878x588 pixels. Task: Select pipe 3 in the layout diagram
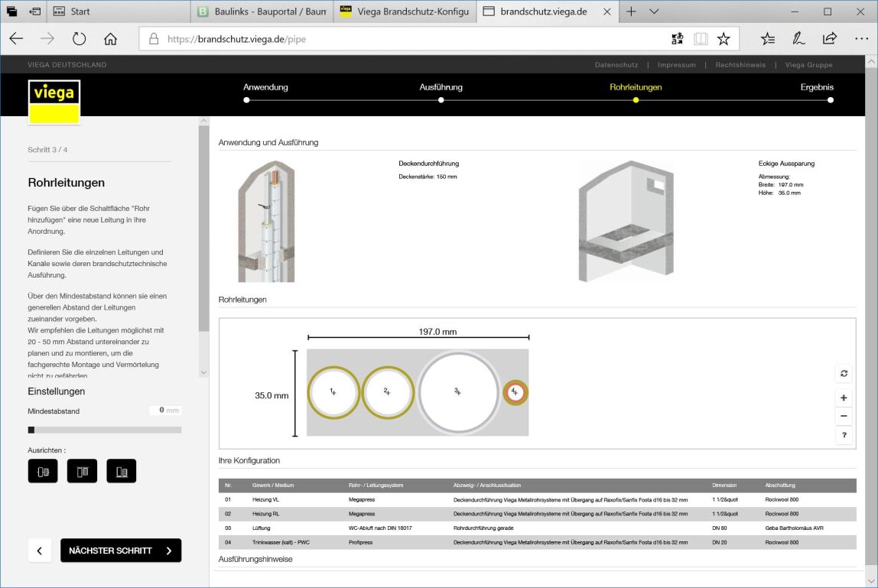[x=458, y=392]
